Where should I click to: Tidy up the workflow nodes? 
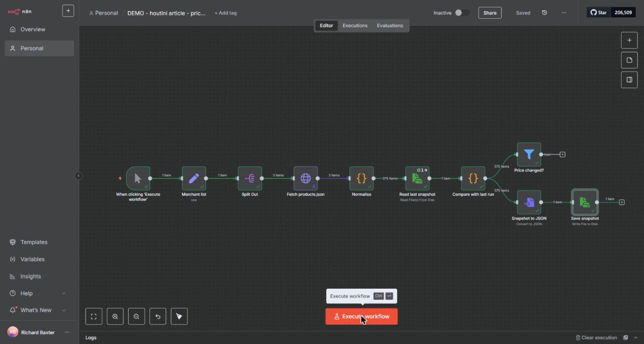point(179,316)
